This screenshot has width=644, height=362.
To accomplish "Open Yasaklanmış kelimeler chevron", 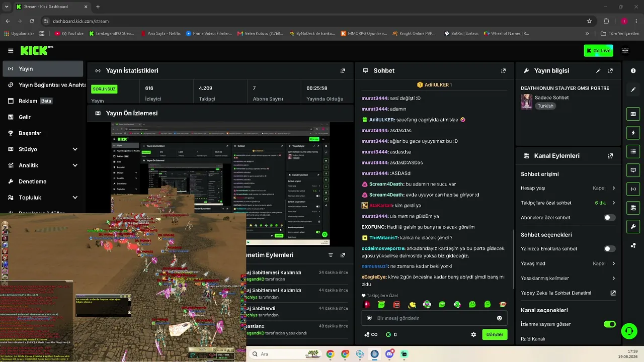I will click(x=613, y=278).
